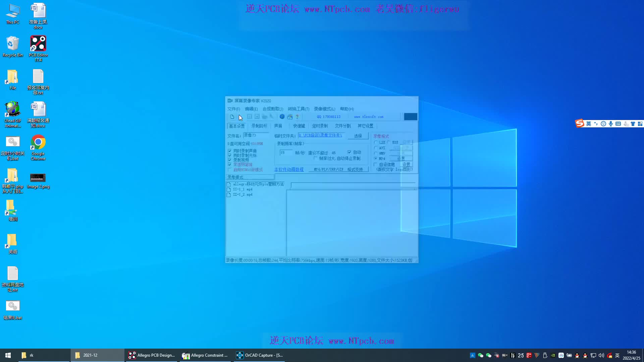
Task: Open the 编辑(E) menu
Action: click(251, 109)
